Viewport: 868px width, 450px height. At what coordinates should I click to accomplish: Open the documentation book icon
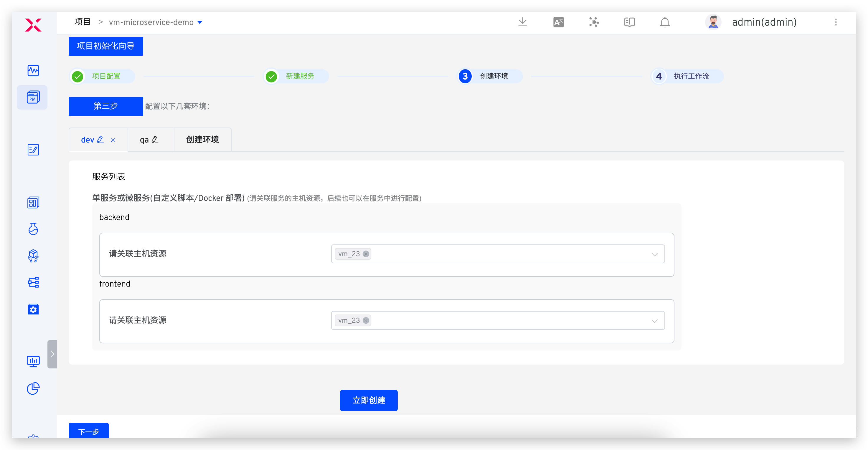[629, 22]
